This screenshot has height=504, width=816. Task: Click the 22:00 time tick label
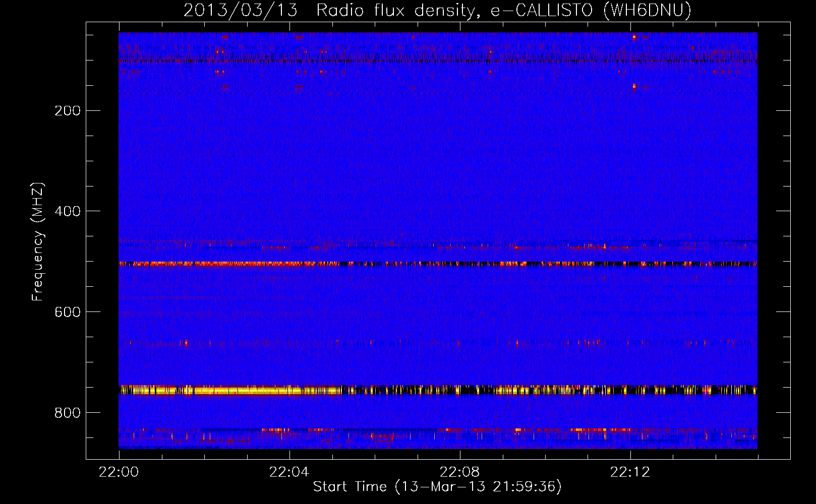click(119, 472)
